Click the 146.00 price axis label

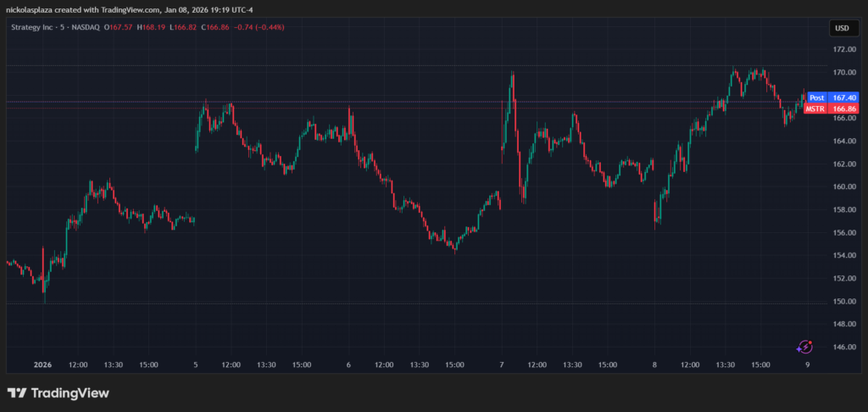[x=842, y=348]
